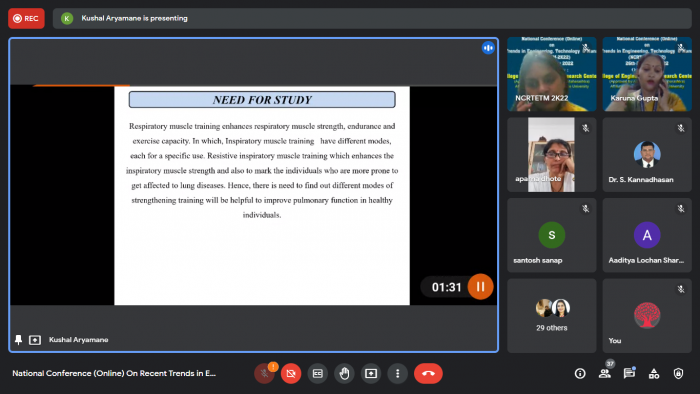
Task: Toggle the camera on/off button
Action: (x=291, y=373)
